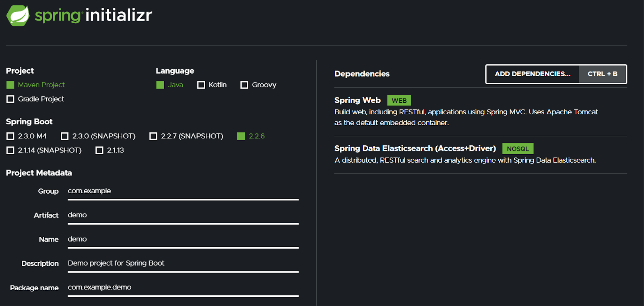
Task: Click the Spring Initializr leaf logo
Action: coord(18,16)
